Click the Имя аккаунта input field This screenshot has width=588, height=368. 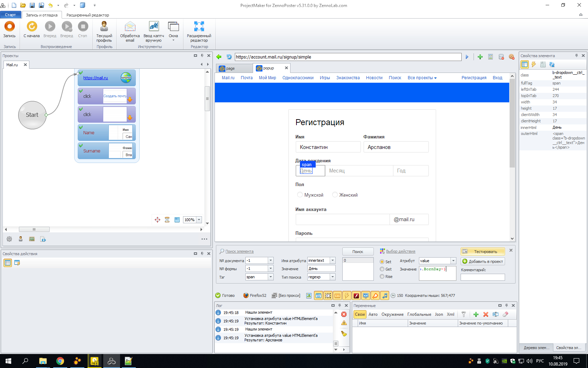(x=343, y=219)
